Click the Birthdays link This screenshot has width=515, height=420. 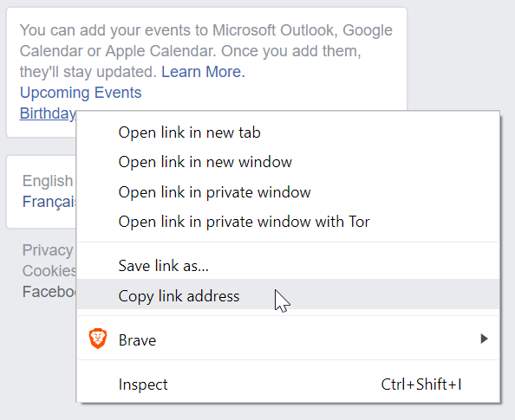click(48, 113)
